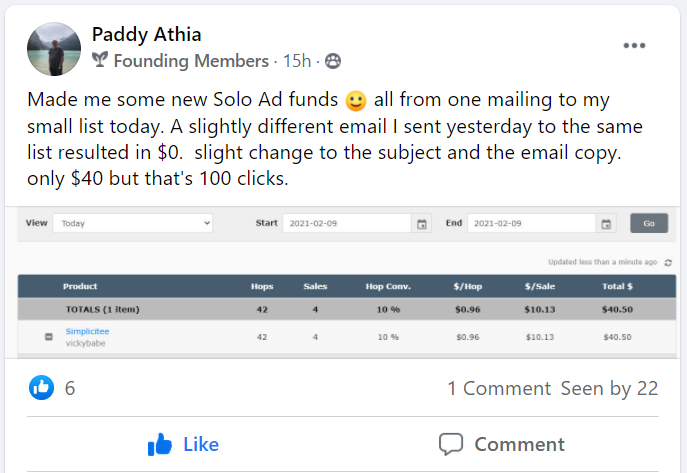
Task: Click the Start date input field
Action: pos(346,223)
